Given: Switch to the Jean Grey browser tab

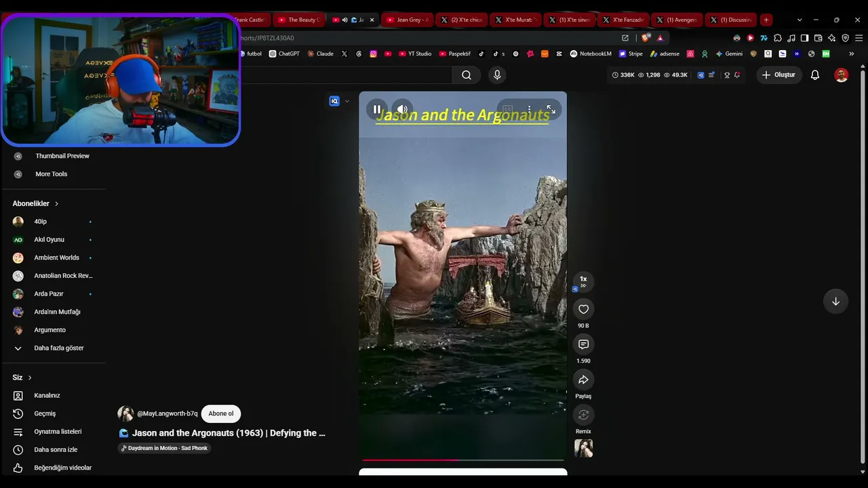Looking at the screenshot, I should [x=407, y=20].
